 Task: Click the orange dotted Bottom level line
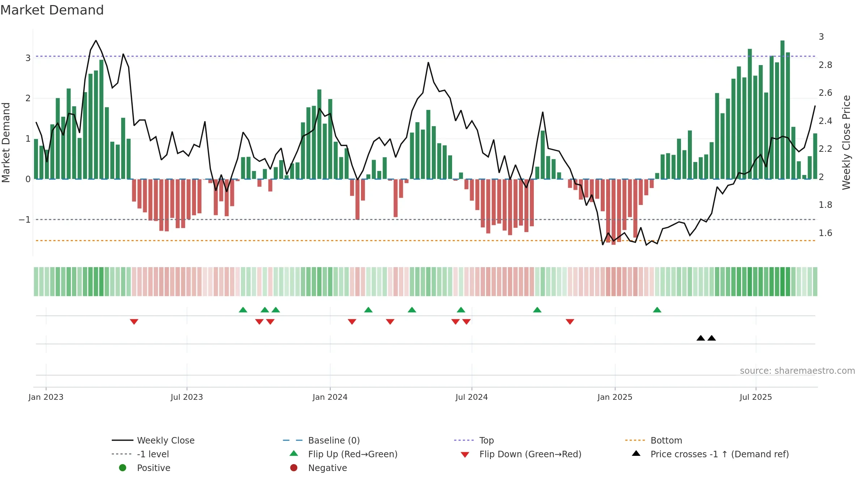click(425, 240)
